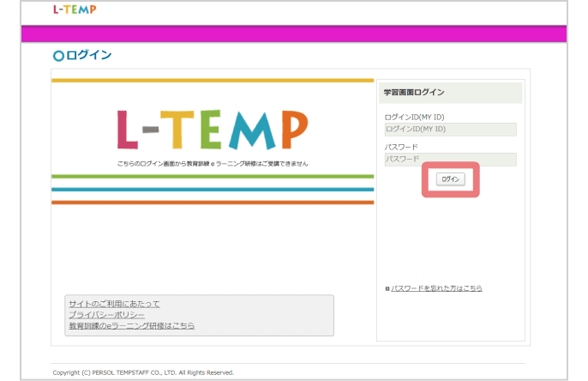This screenshot has width=588, height=381.
Task: Click the ログイン page title
Action: point(89,55)
